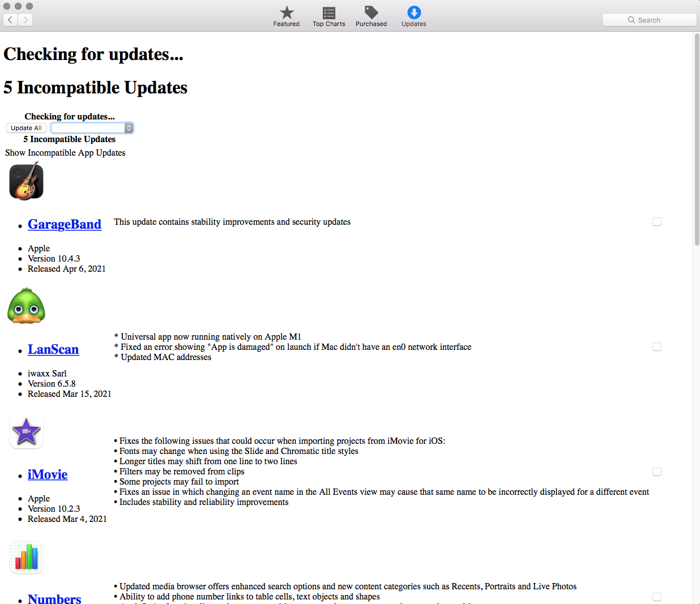Tick the Numbers update checkbox
Viewport: 700px width, 604px height.
(x=657, y=597)
